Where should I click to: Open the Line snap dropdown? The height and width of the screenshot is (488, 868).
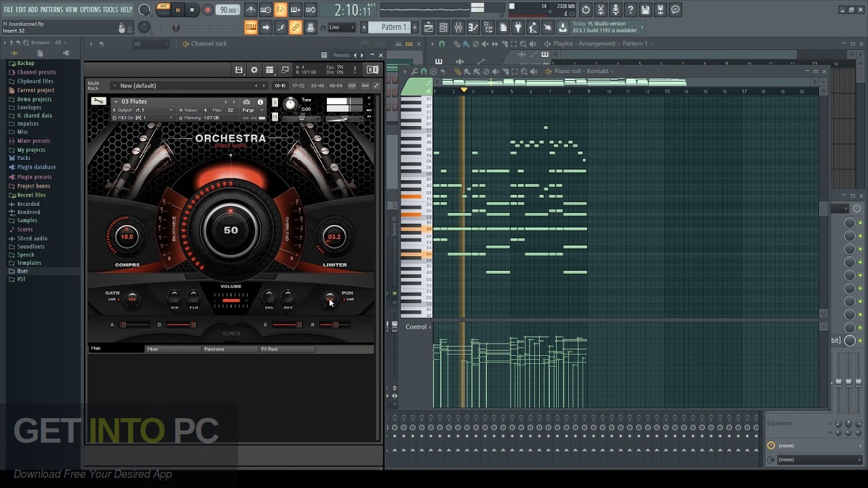point(342,27)
